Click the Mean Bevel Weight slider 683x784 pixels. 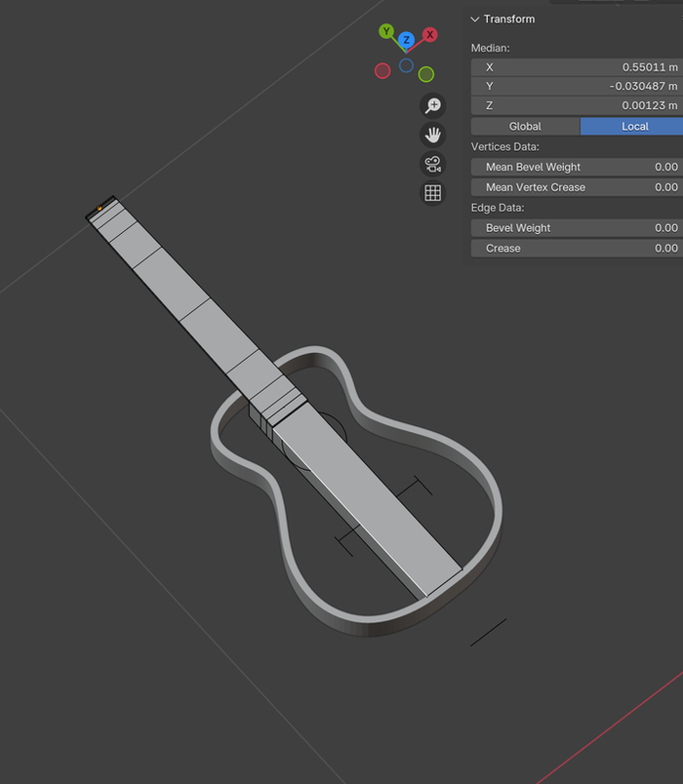576,168
